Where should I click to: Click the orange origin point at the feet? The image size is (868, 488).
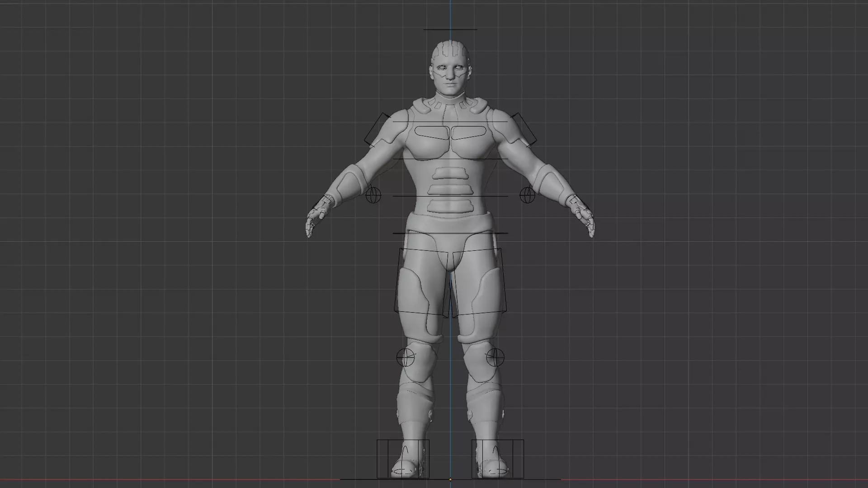pos(450,479)
